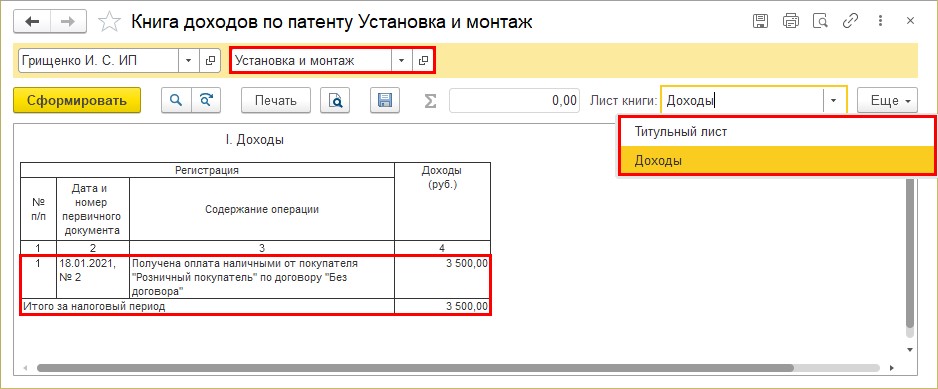Click the row amount 3 500,00
The image size is (938, 389).
click(x=442, y=277)
